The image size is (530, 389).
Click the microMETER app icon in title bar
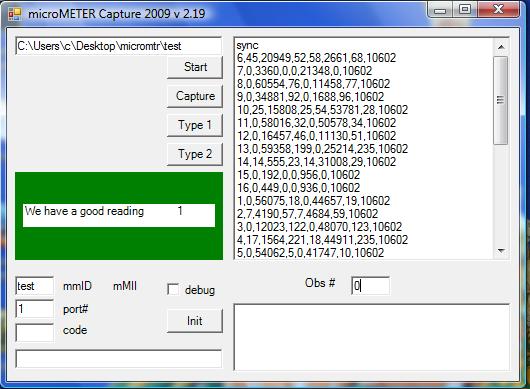pyautogui.click(x=15, y=14)
